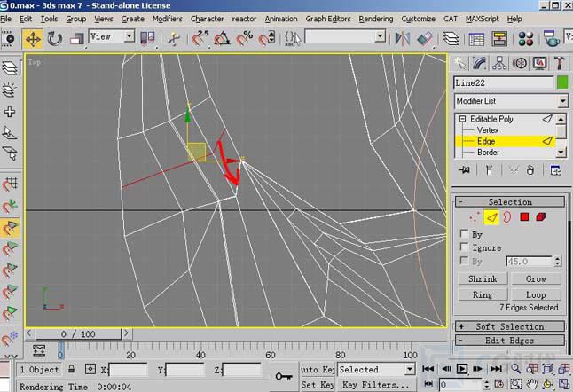573x392 pixels.
Task: Toggle the 2.5D snaps icon
Action: 200,38
